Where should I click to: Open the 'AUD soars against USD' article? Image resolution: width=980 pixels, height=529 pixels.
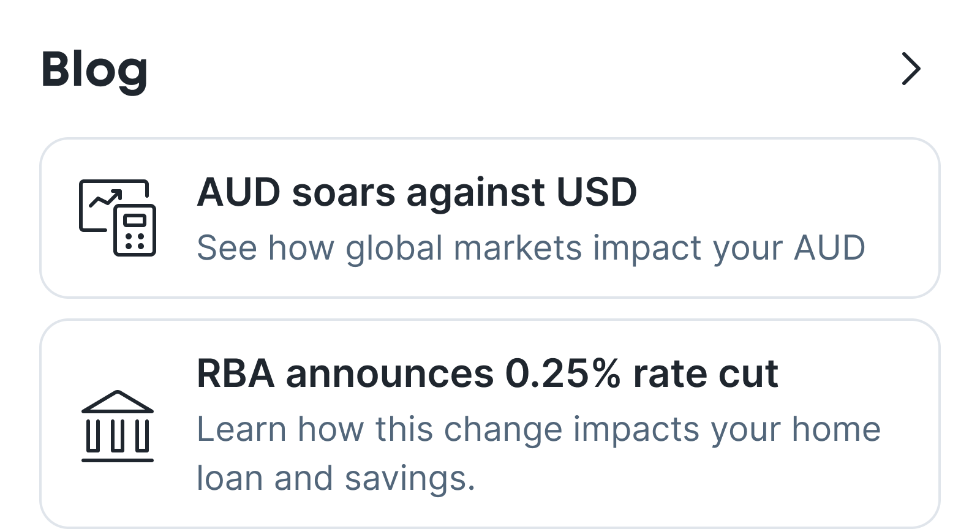click(x=417, y=192)
